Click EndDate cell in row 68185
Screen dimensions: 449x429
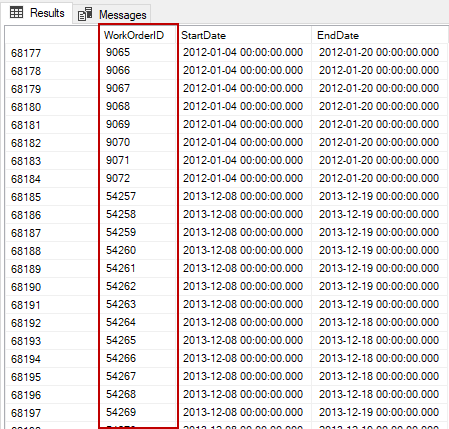380,196
